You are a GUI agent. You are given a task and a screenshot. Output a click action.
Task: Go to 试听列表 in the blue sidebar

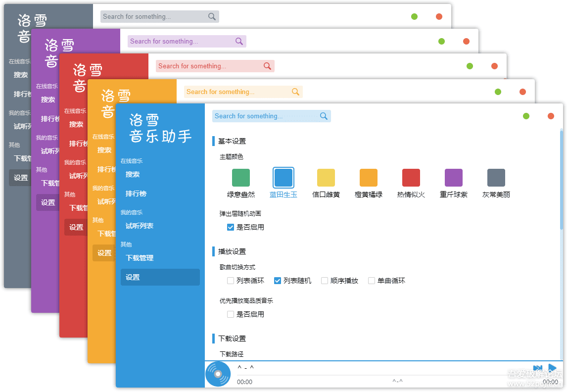tap(140, 226)
